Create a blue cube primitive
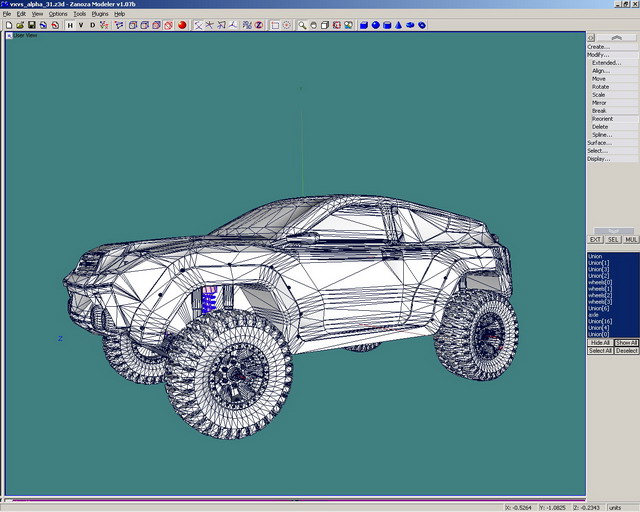Image resolution: width=640 pixels, height=512 pixels. (364, 25)
